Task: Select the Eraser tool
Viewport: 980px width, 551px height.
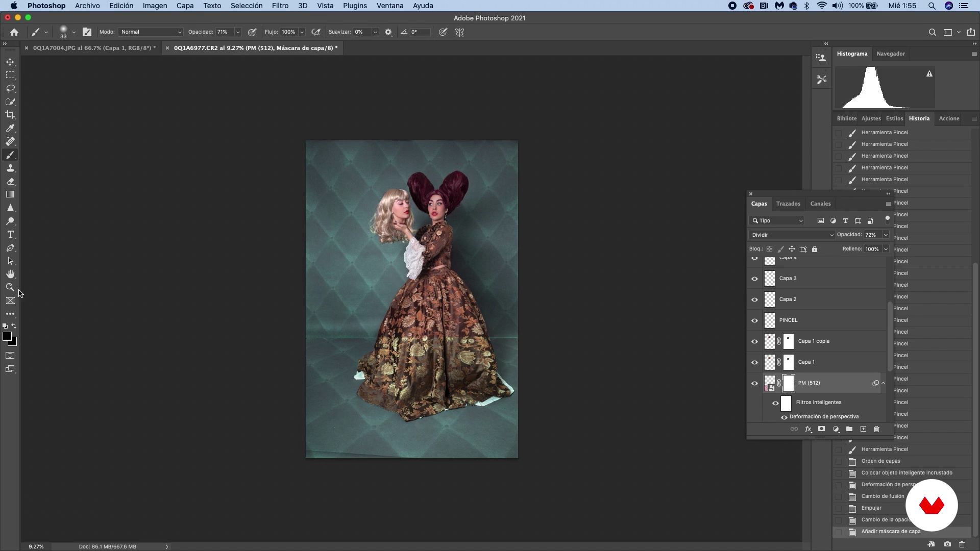Action: coord(10,181)
